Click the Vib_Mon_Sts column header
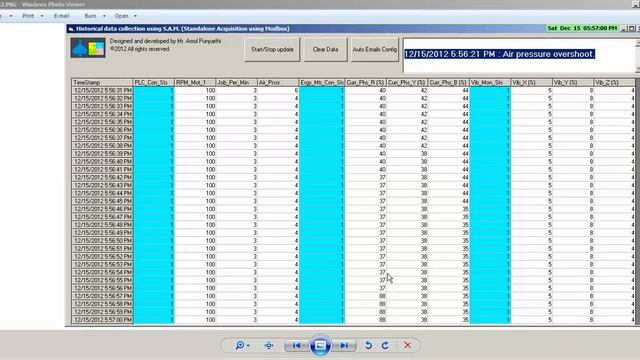The width and height of the screenshot is (640, 360). tap(490, 82)
